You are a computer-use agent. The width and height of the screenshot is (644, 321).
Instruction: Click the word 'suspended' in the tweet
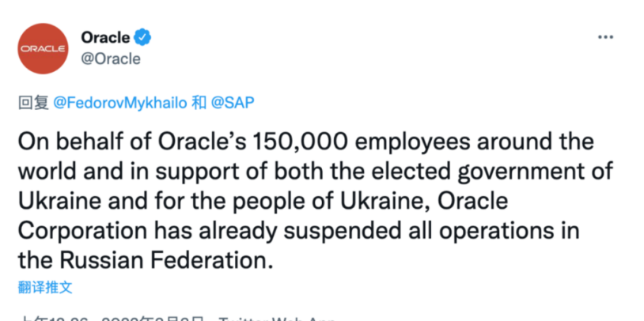(342, 231)
